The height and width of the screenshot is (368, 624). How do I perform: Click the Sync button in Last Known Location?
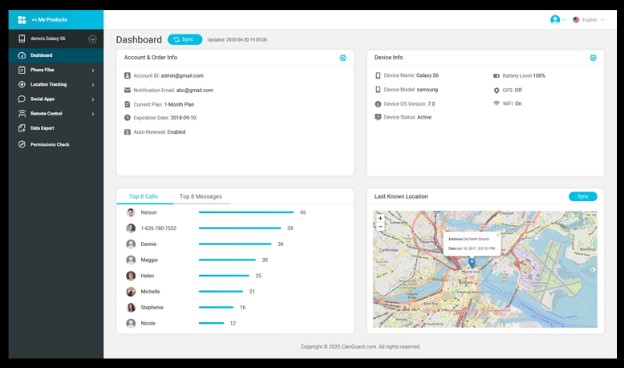(x=583, y=197)
